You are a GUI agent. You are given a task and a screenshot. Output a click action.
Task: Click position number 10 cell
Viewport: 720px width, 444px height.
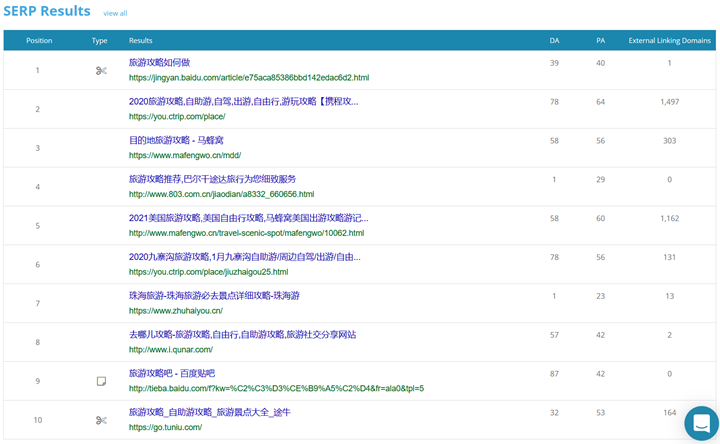pyautogui.click(x=38, y=420)
